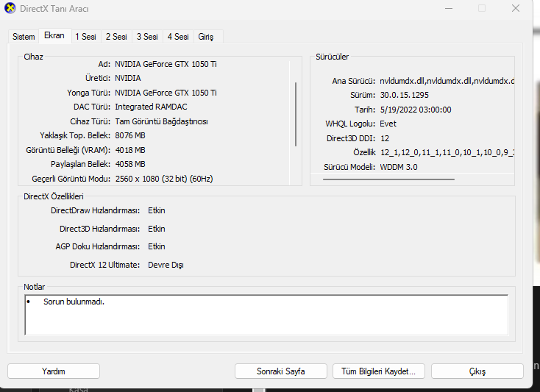This screenshot has height=392, width=540.
Task: Click the Ad value 'NVIDIA GeForce GTX 1050 Ti'
Action: point(166,64)
